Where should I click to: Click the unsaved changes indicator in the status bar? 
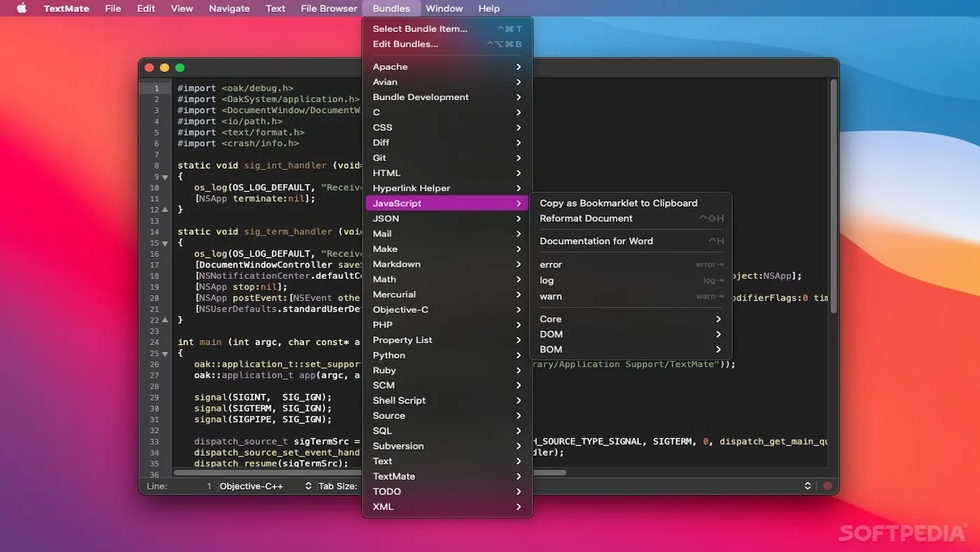(x=827, y=485)
